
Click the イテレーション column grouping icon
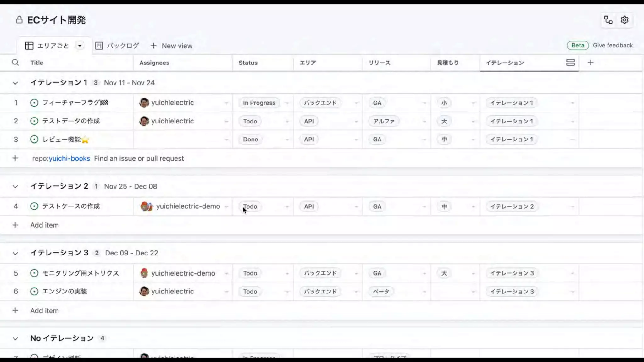point(570,63)
